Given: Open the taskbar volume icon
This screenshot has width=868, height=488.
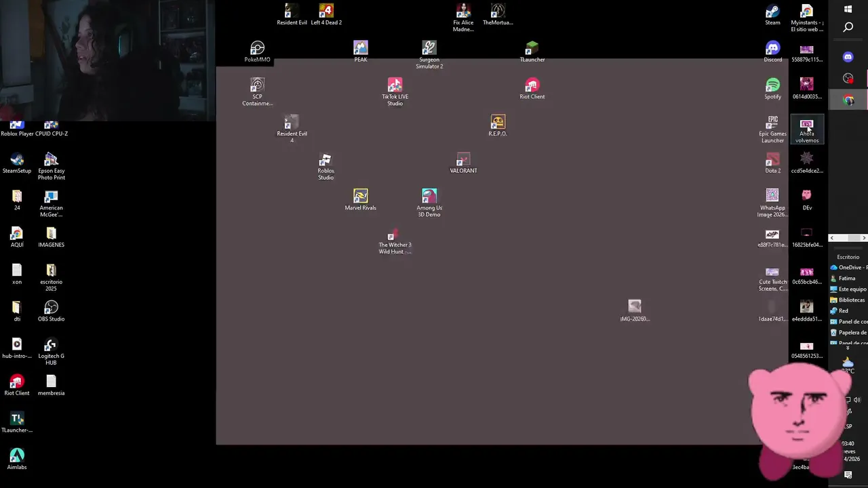Looking at the screenshot, I should click(857, 400).
